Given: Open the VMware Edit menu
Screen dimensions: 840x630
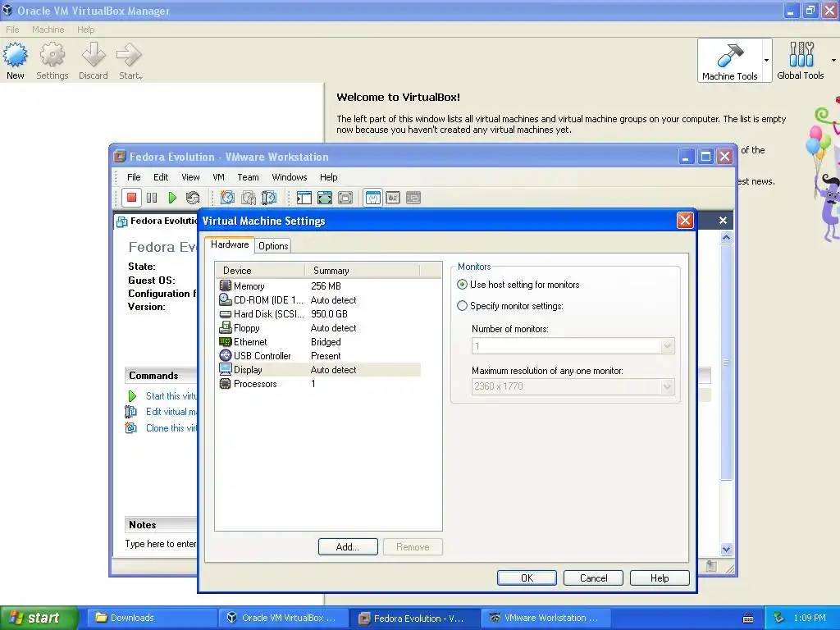Looking at the screenshot, I should click(x=161, y=177).
